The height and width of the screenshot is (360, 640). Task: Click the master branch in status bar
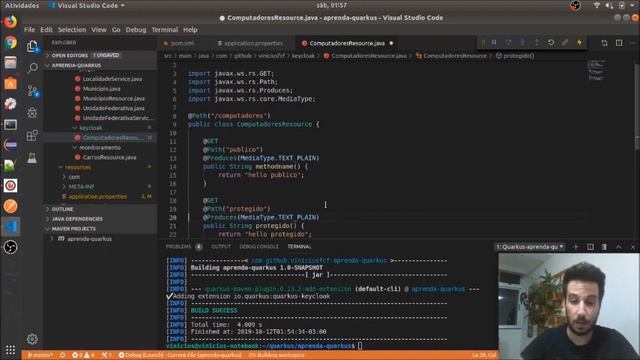point(40,355)
